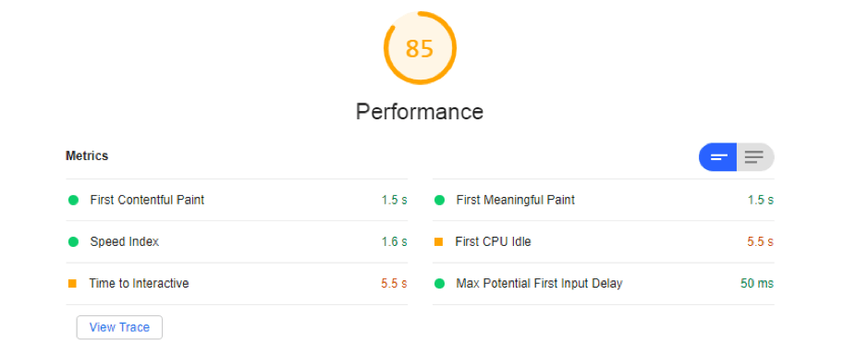Click the 50 ms input delay value
Viewport: 868px width, 344px height.
[757, 284]
